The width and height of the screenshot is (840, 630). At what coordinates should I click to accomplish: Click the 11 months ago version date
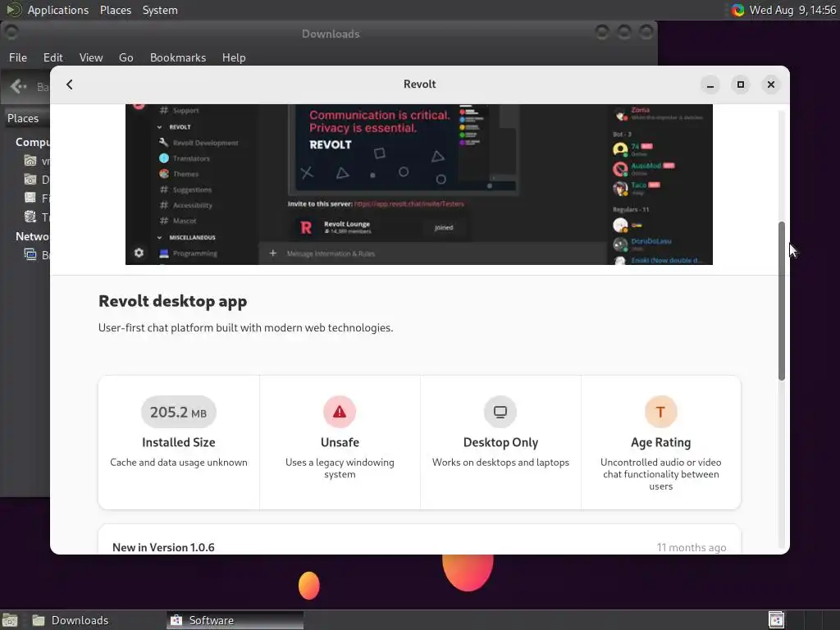691,547
